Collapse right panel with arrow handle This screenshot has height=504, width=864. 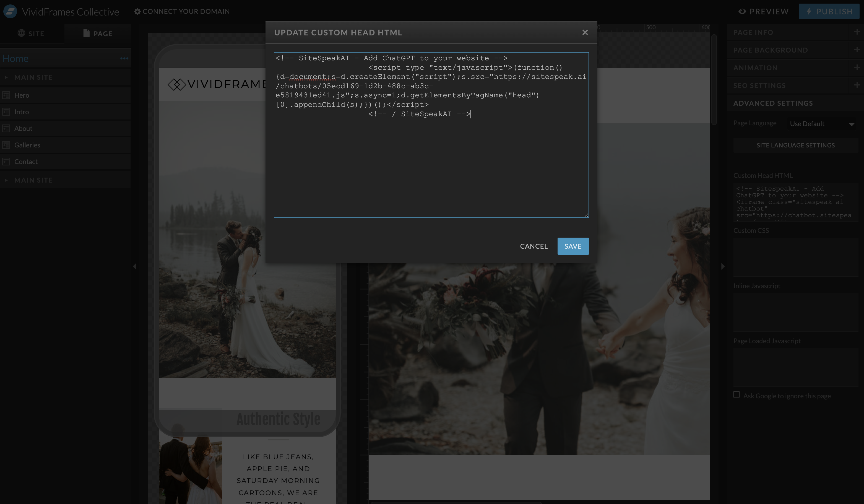(723, 266)
